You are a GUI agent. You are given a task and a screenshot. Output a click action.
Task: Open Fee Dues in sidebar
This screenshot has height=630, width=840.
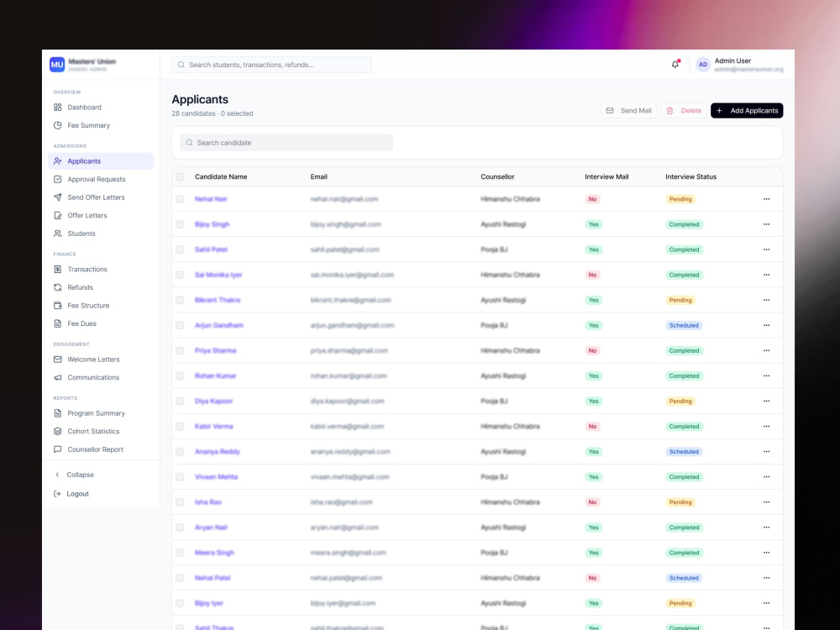101,323
